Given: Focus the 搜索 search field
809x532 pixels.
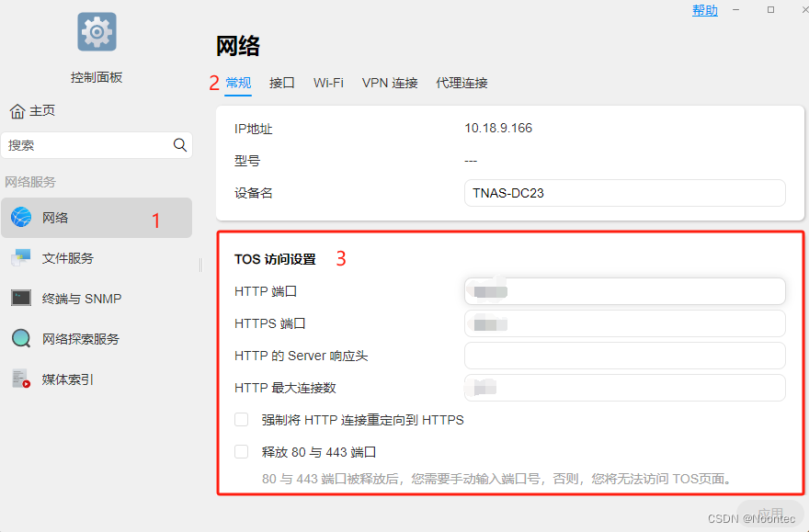Looking at the screenshot, I should pyautogui.click(x=97, y=145).
